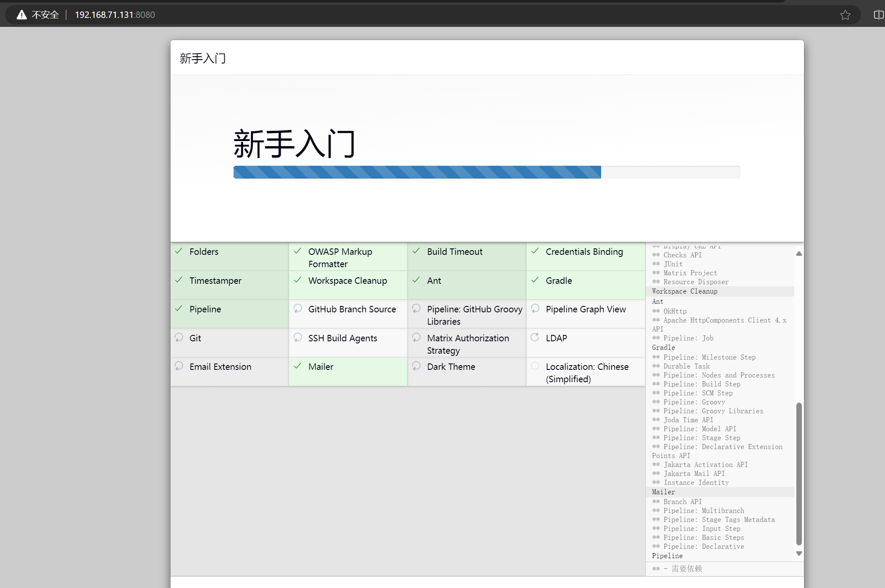Click the '** Jakarta Mail API' log line

(x=688, y=474)
